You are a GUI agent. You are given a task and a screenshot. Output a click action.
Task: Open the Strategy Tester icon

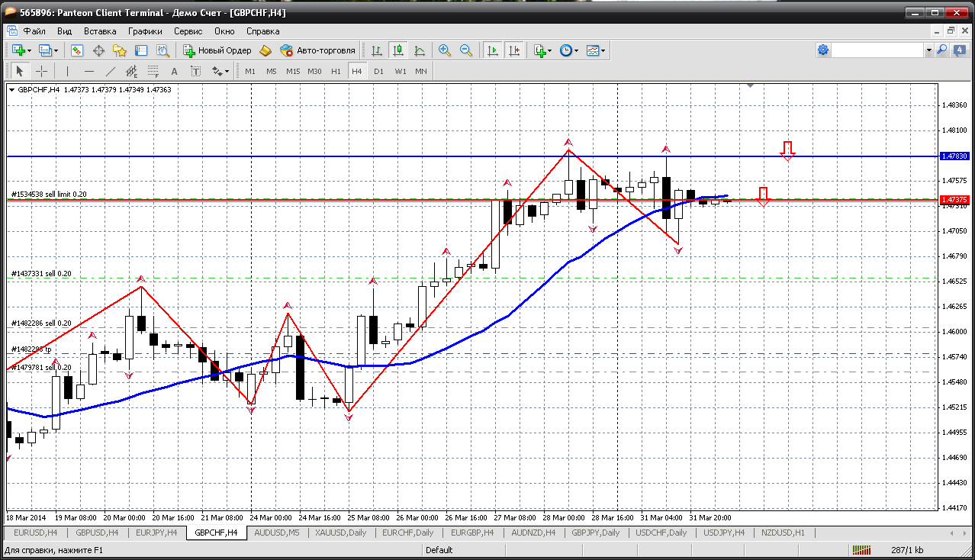(162, 50)
